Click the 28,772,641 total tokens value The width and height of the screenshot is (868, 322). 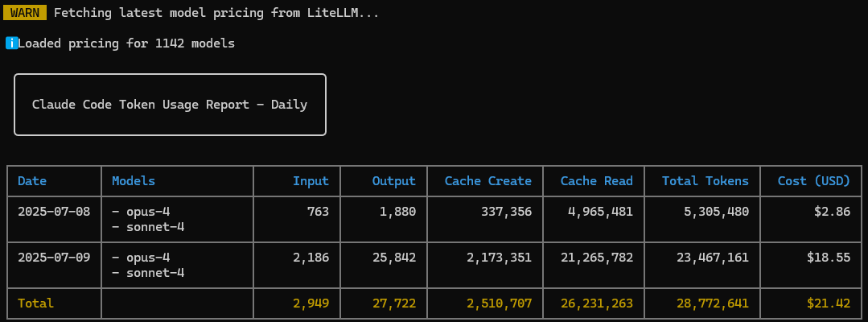(713, 303)
